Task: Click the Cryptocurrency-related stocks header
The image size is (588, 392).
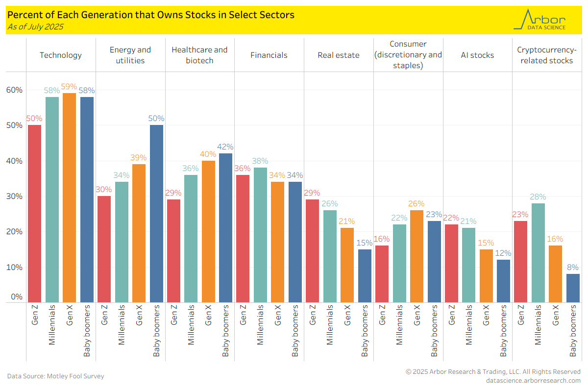Action: [x=546, y=55]
